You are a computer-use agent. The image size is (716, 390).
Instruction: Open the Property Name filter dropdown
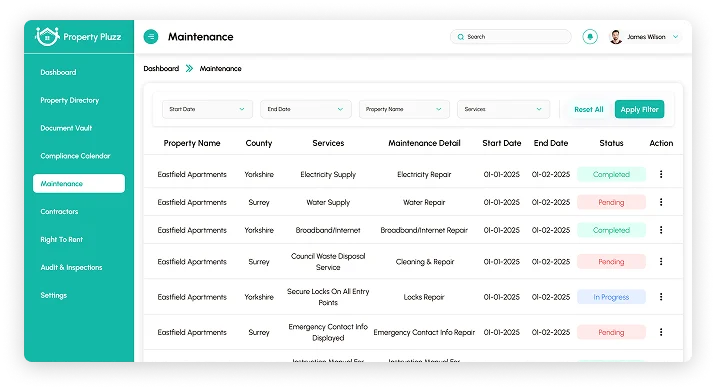[x=404, y=109]
